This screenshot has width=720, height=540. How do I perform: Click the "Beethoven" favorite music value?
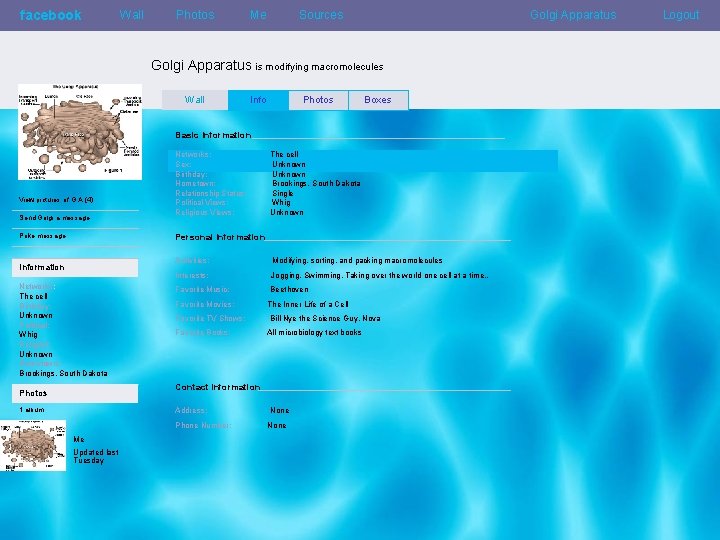pyautogui.click(x=289, y=289)
